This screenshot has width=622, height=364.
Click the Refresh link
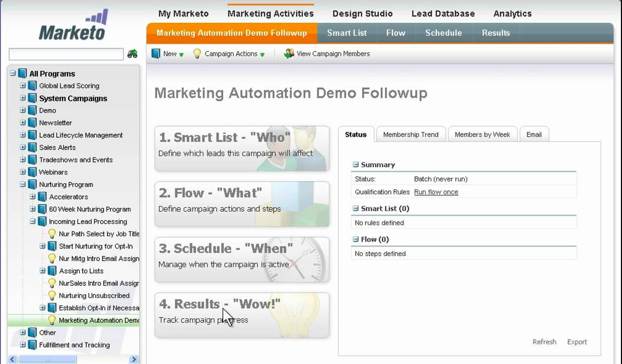pos(544,342)
